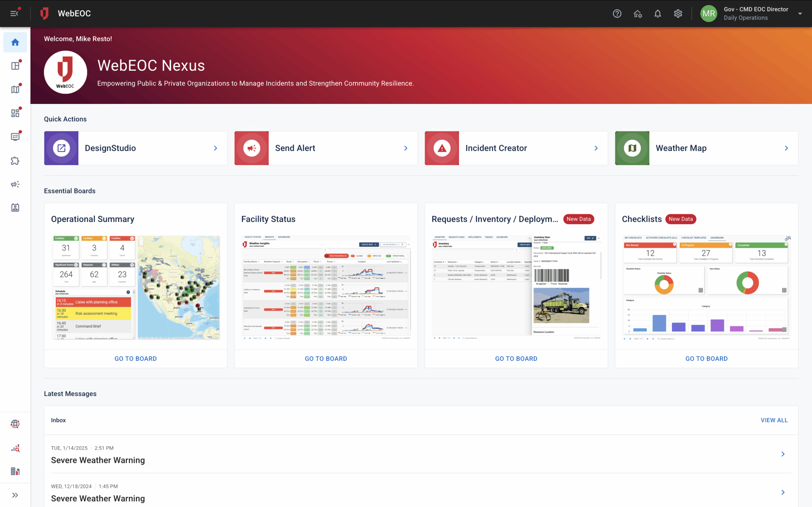Click the Send Alert quick action

(325, 148)
